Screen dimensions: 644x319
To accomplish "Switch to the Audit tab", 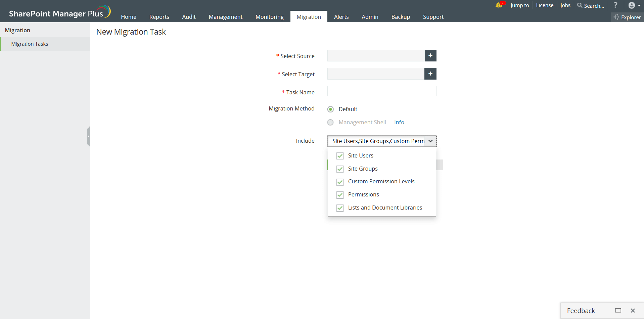I will (189, 16).
